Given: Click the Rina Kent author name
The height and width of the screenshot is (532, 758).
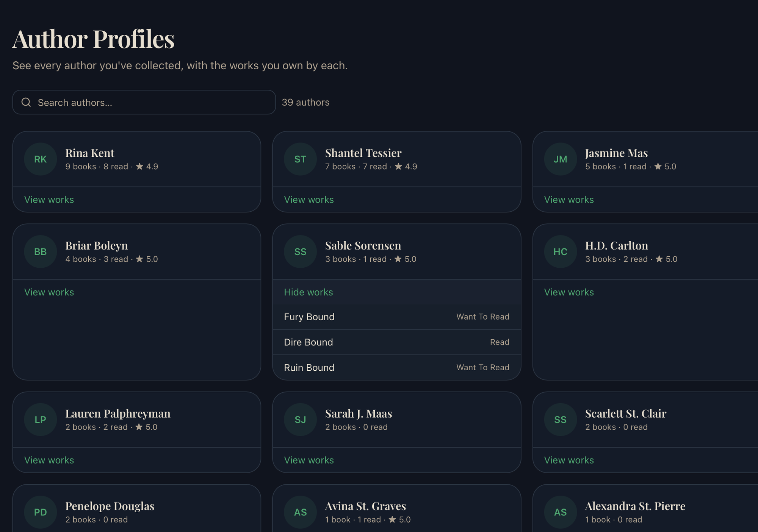Looking at the screenshot, I should pyautogui.click(x=90, y=153).
